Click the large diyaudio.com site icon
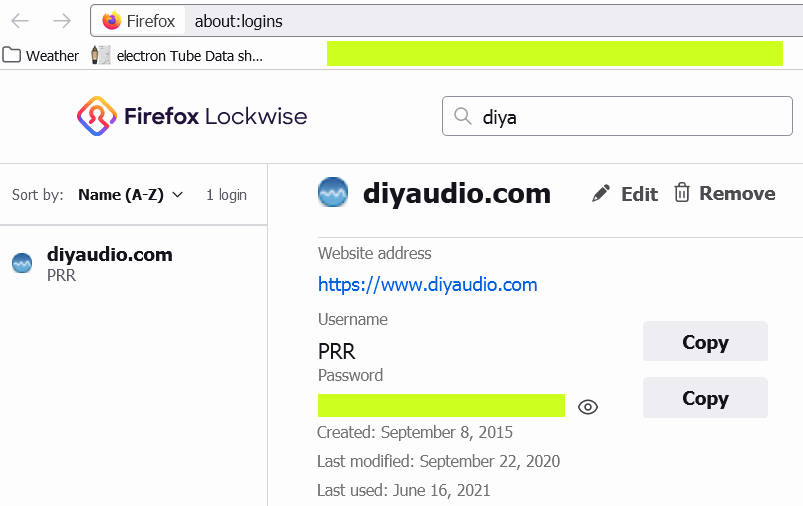Screen dimensions: 803x506 (x=333, y=193)
